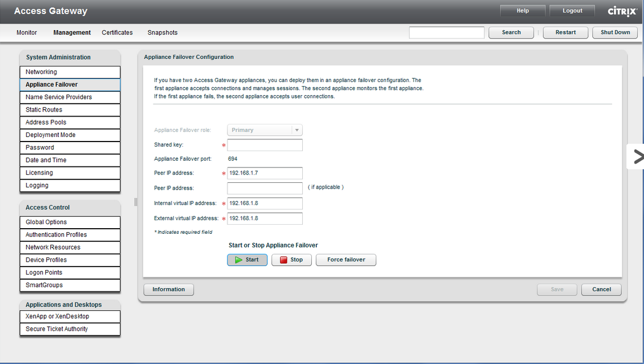
Task: Click the Information button
Action: [169, 289]
